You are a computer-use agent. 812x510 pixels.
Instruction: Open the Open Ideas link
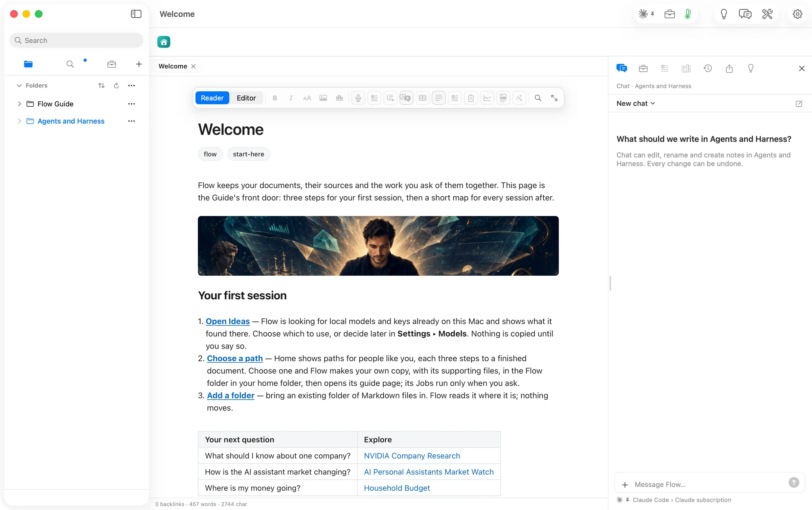[x=228, y=321]
